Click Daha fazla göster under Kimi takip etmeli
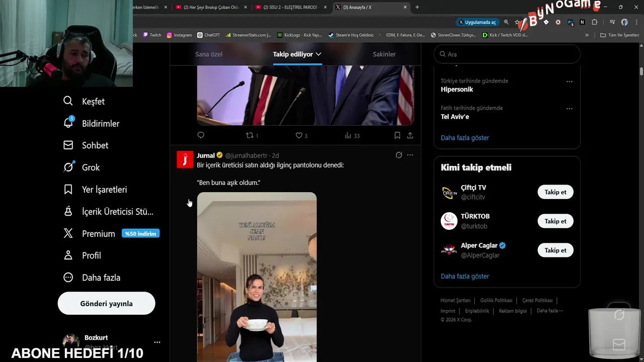The height and width of the screenshot is (362, 644). [465, 276]
